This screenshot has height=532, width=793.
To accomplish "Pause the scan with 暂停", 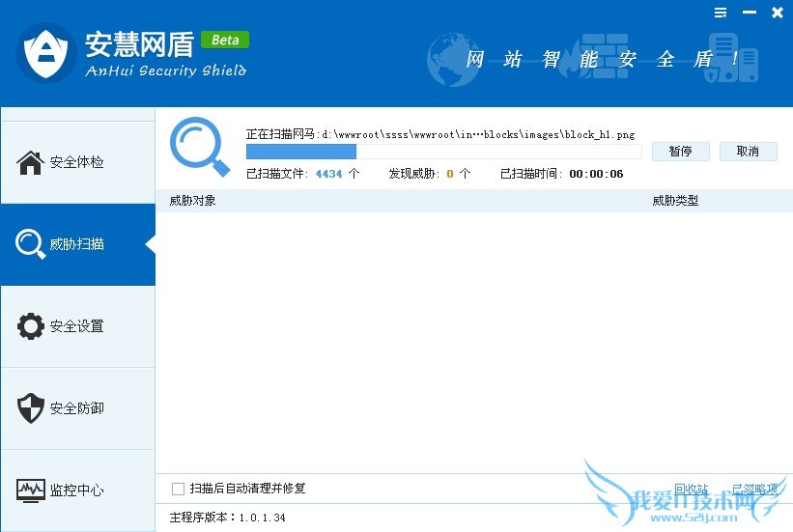I will tap(681, 152).
